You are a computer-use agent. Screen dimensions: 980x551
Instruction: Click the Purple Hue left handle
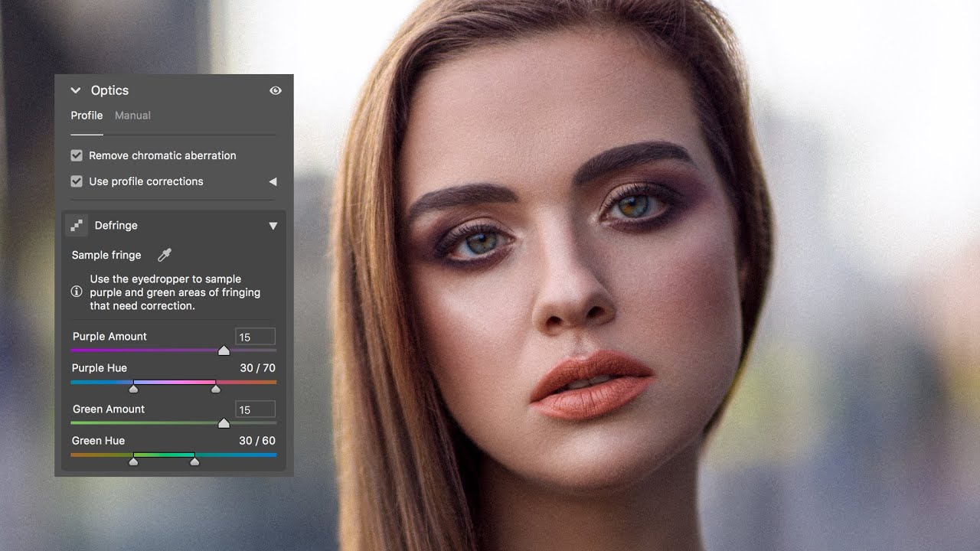pos(133,388)
